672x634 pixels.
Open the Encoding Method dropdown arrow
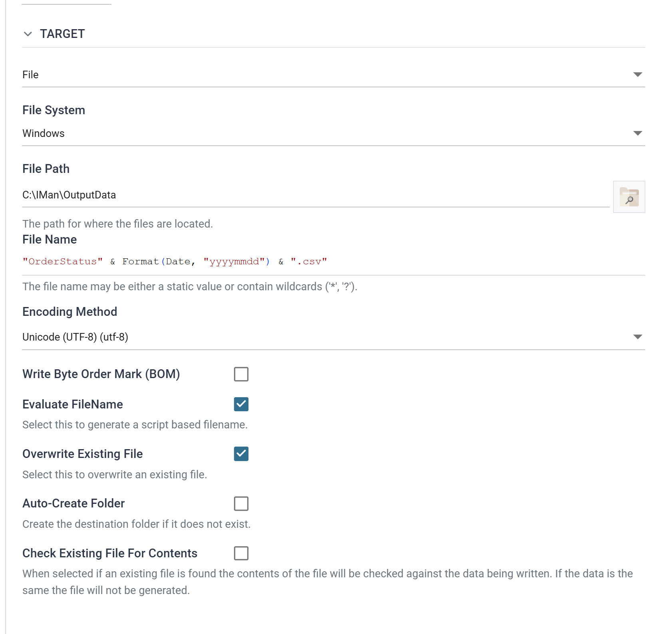point(638,337)
